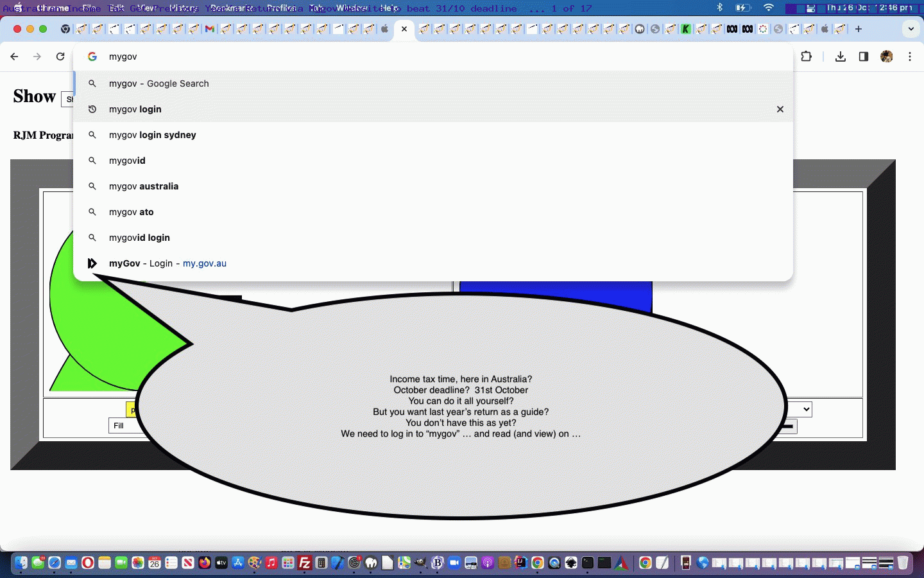
Task: Switch to the Gmail tab
Action: pos(210,29)
